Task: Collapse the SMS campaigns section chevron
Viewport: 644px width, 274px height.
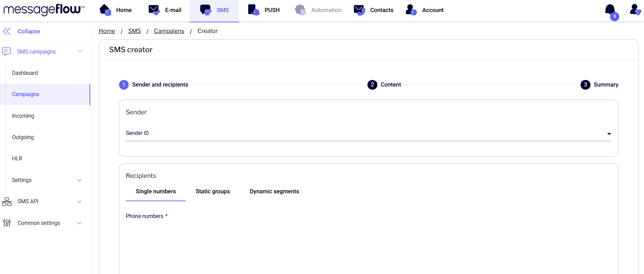Action: (80, 52)
